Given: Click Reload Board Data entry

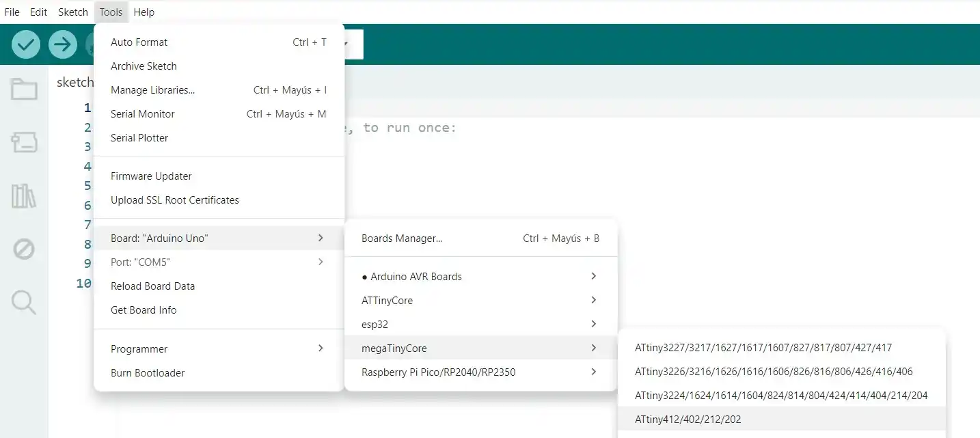Looking at the screenshot, I should point(219,286).
